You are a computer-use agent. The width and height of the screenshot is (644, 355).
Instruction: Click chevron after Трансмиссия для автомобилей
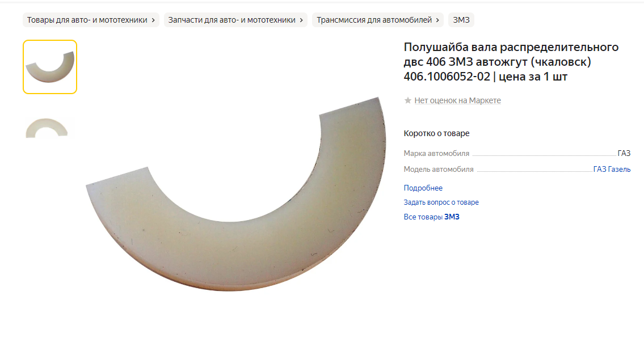coord(437,20)
